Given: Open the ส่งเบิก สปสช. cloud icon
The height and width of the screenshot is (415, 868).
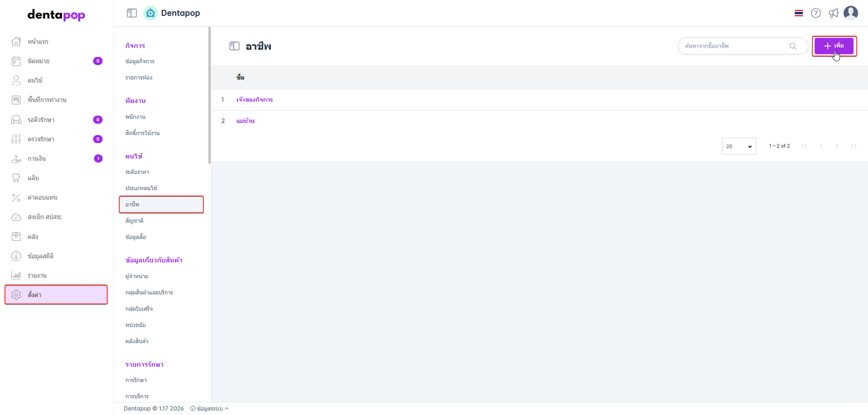Looking at the screenshot, I should pos(17,217).
